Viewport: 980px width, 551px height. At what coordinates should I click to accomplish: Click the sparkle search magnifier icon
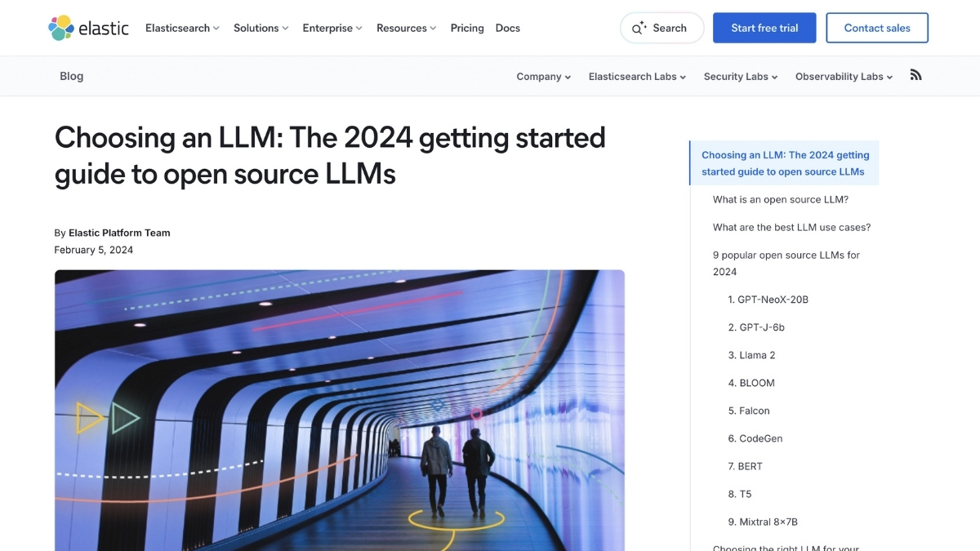639,28
